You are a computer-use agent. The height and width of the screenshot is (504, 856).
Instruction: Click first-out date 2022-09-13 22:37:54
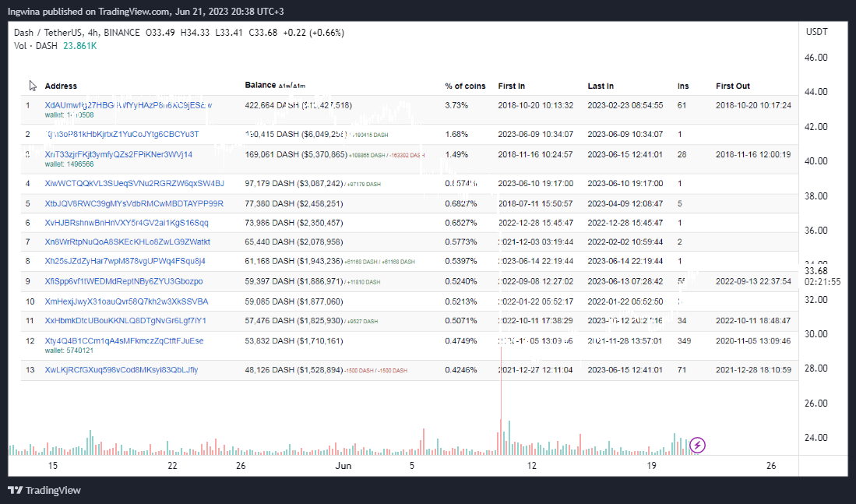click(753, 281)
